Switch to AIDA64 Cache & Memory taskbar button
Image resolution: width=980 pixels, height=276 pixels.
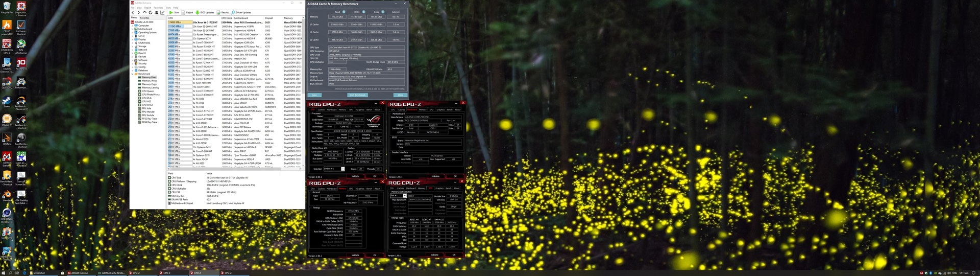112,273
